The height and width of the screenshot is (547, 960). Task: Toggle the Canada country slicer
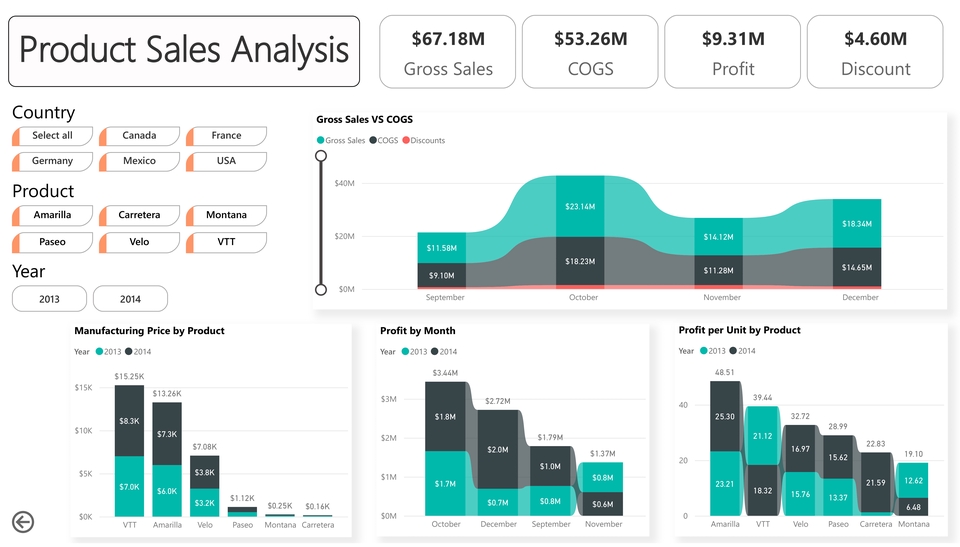tap(139, 135)
